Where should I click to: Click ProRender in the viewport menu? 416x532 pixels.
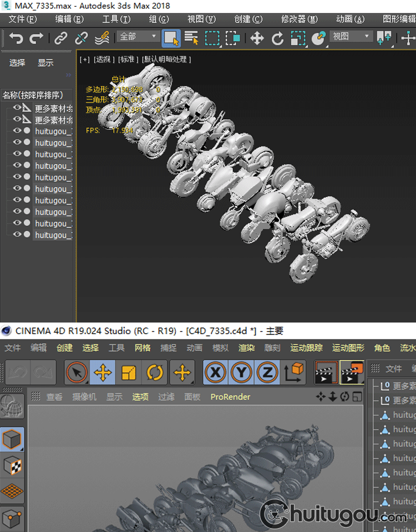[x=230, y=397]
